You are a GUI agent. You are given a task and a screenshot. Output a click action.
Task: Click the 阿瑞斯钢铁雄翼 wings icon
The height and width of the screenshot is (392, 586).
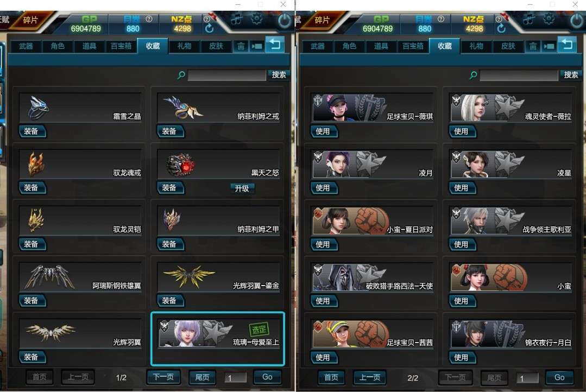tap(49, 277)
